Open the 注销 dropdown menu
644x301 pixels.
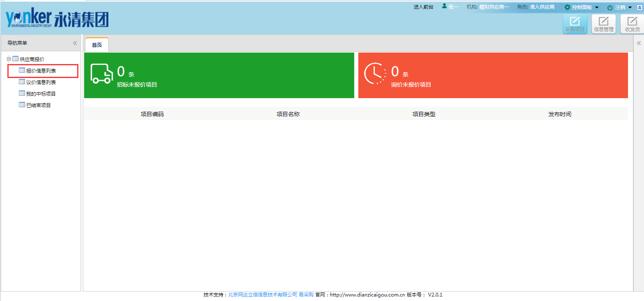coord(619,7)
